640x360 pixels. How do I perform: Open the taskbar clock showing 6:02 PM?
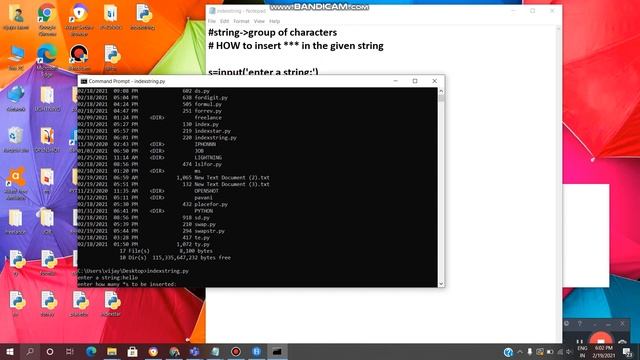click(x=604, y=352)
